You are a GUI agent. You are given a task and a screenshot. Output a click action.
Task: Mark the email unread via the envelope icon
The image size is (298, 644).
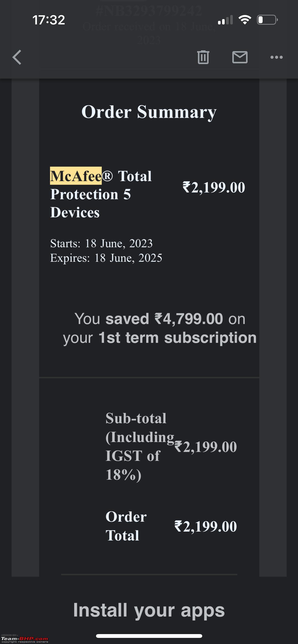click(240, 57)
